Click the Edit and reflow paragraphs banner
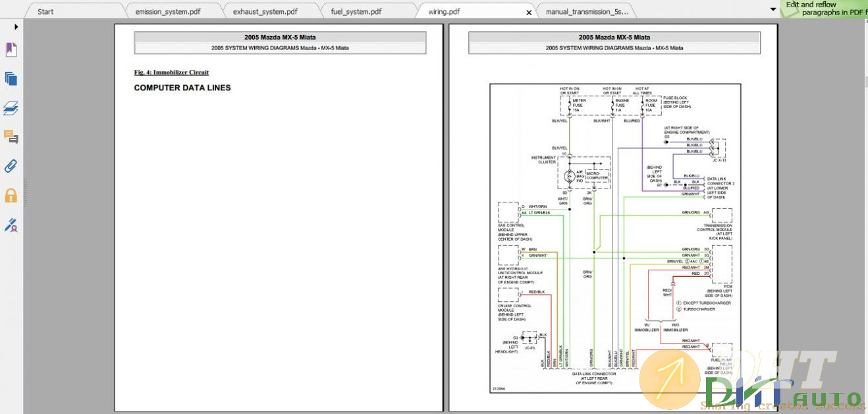868x414 pixels. click(x=824, y=9)
